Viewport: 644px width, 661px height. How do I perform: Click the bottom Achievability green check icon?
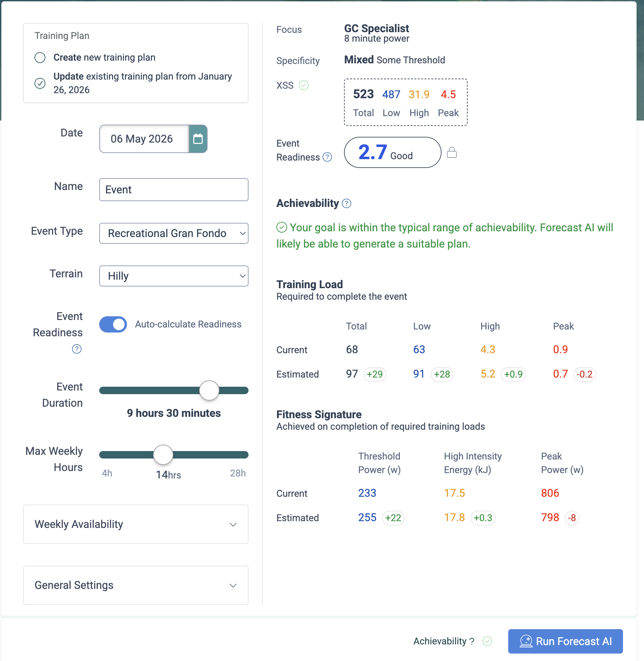coord(487,641)
